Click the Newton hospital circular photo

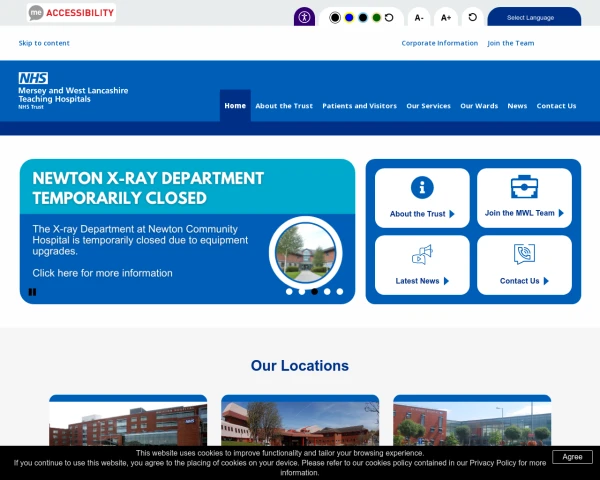point(306,253)
